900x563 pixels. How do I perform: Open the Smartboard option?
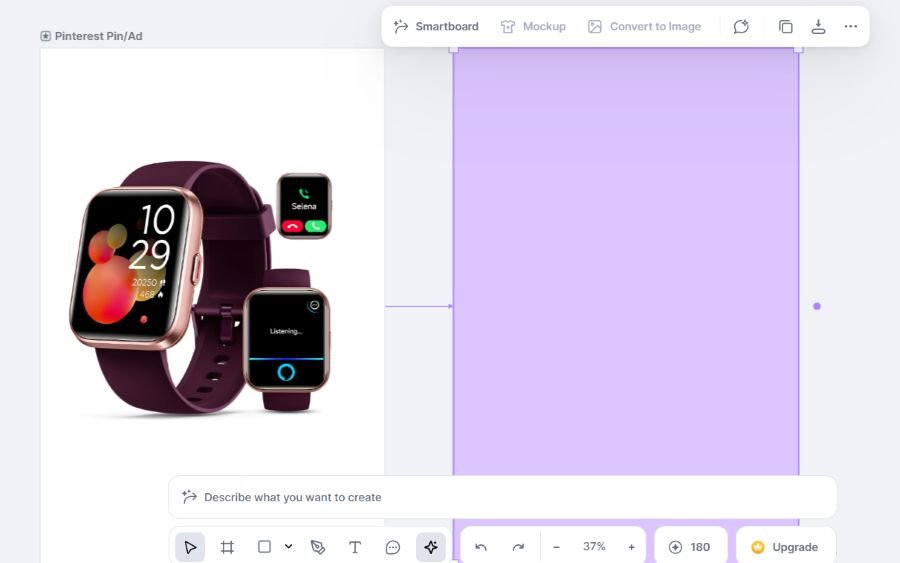[x=436, y=26]
